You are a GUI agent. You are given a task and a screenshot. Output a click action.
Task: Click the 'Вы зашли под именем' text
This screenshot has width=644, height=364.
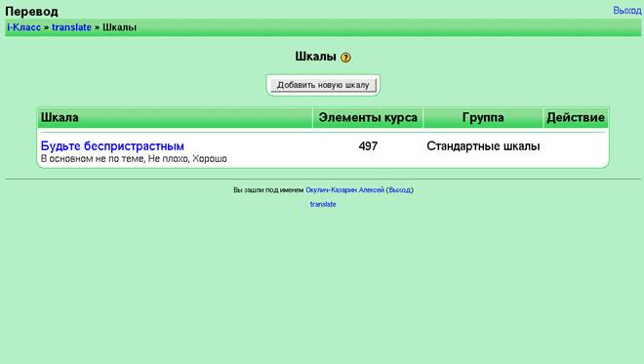click(x=268, y=189)
